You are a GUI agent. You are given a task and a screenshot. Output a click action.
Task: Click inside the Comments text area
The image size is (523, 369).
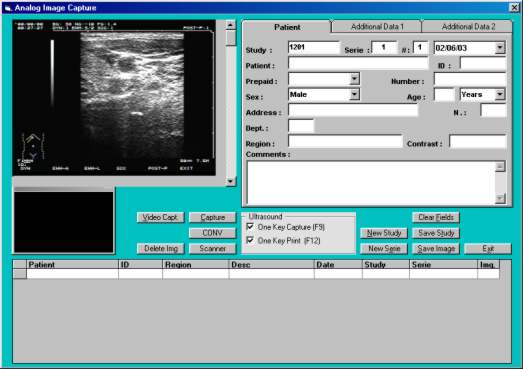point(370,182)
